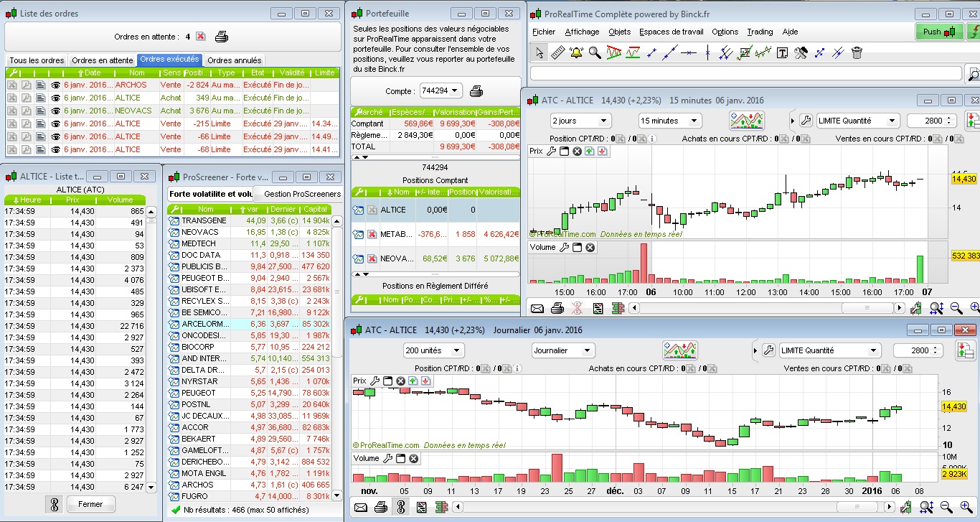This screenshot has width=980, height=522.
Task: Open the ALTICE position chart icon in the portfolio
Action: [359, 210]
